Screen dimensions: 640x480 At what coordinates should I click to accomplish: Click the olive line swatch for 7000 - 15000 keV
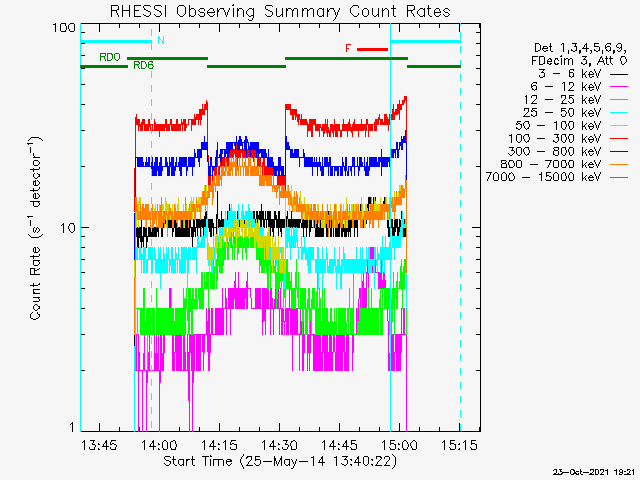point(619,178)
